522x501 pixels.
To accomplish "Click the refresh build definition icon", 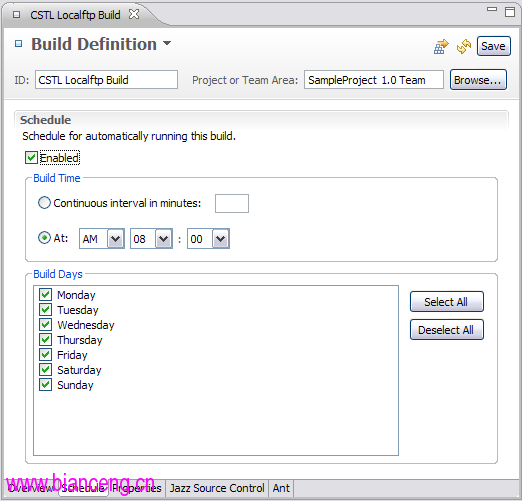I will pos(464,46).
